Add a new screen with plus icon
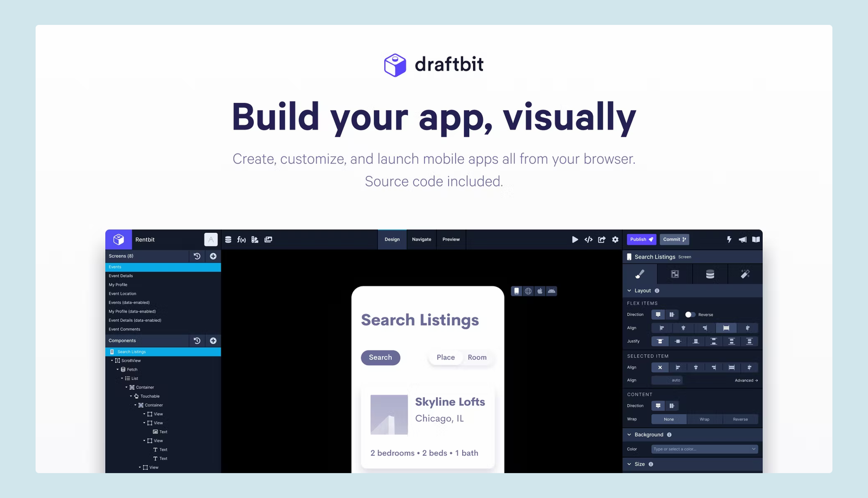 click(x=213, y=256)
